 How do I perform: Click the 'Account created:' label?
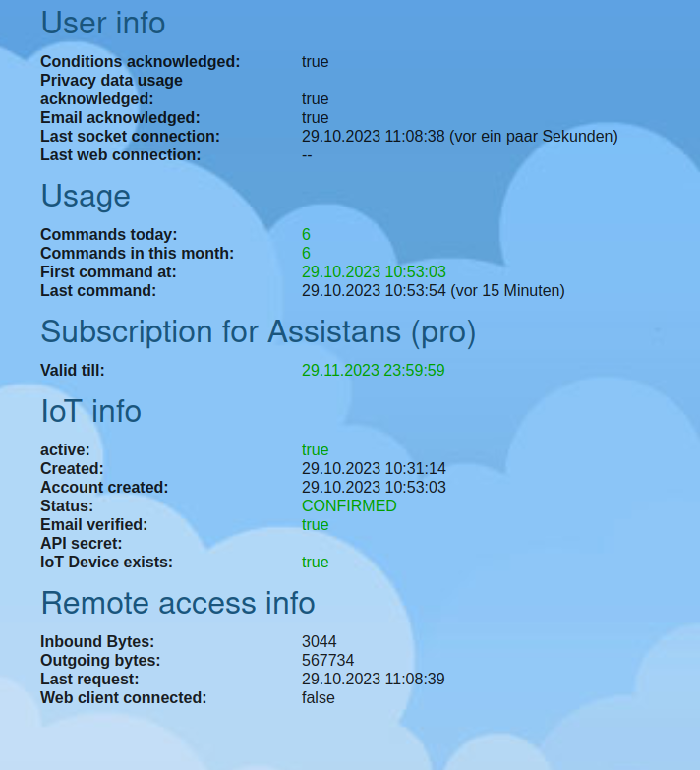[x=104, y=488]
